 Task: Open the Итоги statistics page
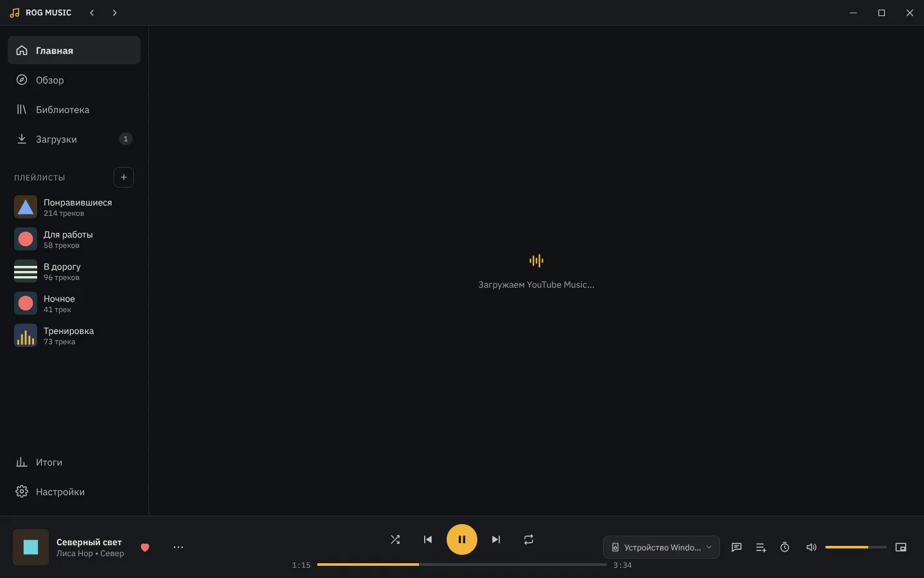[74, 462]
